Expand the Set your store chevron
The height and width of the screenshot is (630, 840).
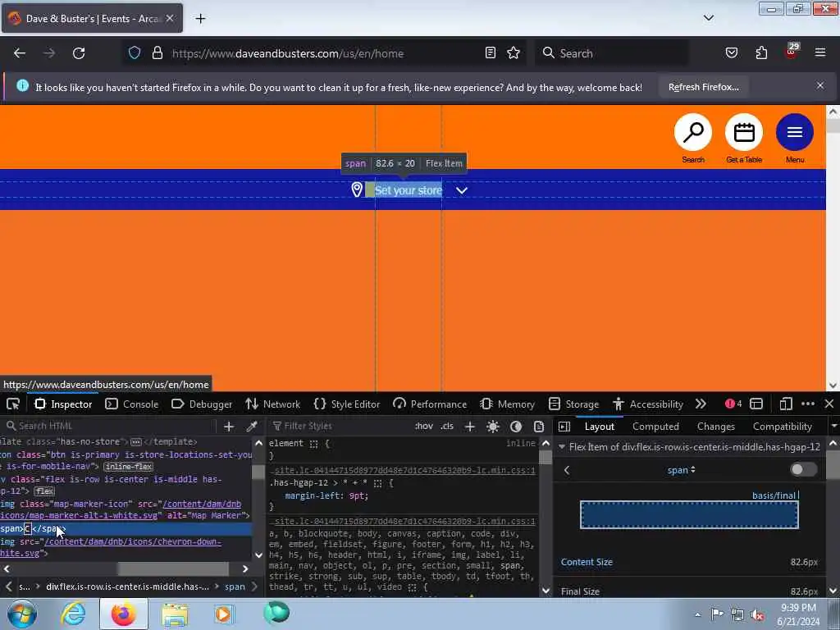tap(462, 190)
